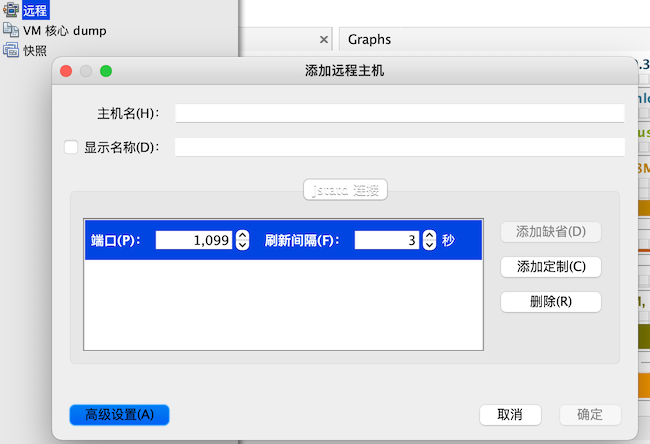The image size is (650, 444).
Task: Click the 刷新间隔(F) value field
Action: pos(385,240)
